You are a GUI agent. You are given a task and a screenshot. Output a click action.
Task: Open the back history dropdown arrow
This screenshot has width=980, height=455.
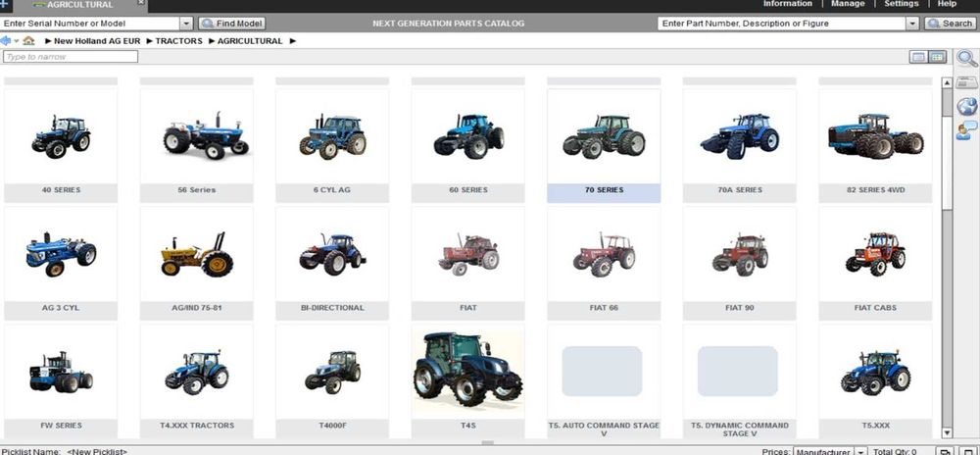tap(17, 41)
